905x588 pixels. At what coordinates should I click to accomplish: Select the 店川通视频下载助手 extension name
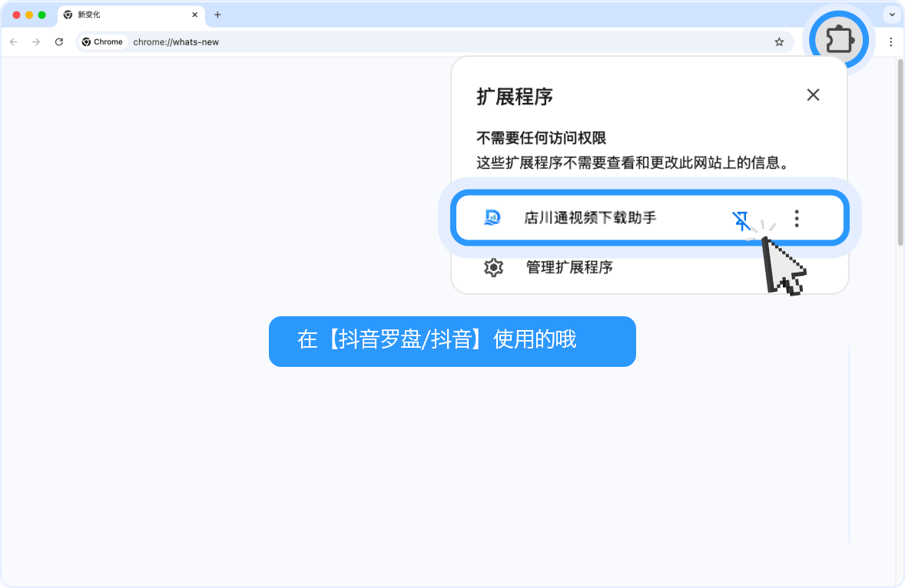[590, 218]
